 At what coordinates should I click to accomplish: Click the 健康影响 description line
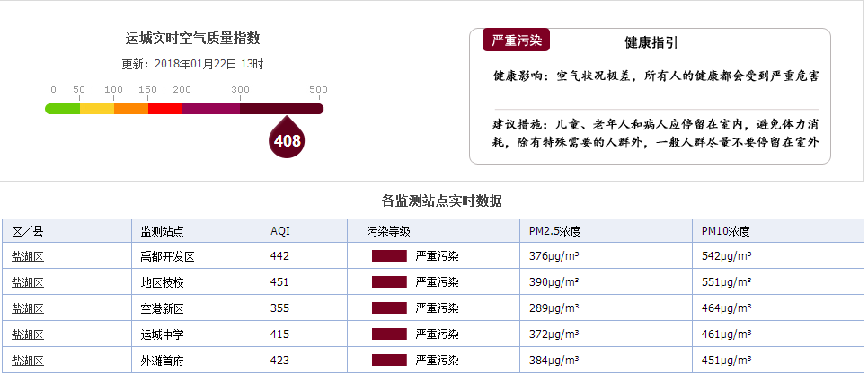click(x=656, y=76)
